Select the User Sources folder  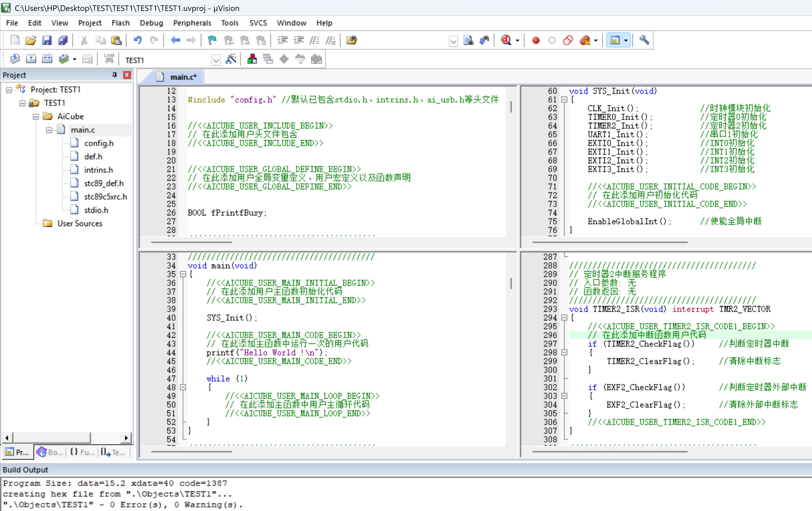[x=79, y=224]
